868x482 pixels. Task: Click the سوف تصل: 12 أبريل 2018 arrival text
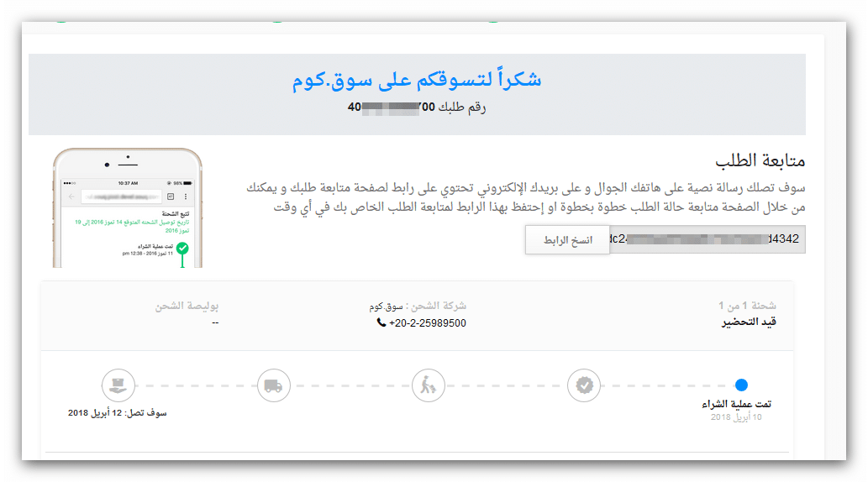coord(118,413)
